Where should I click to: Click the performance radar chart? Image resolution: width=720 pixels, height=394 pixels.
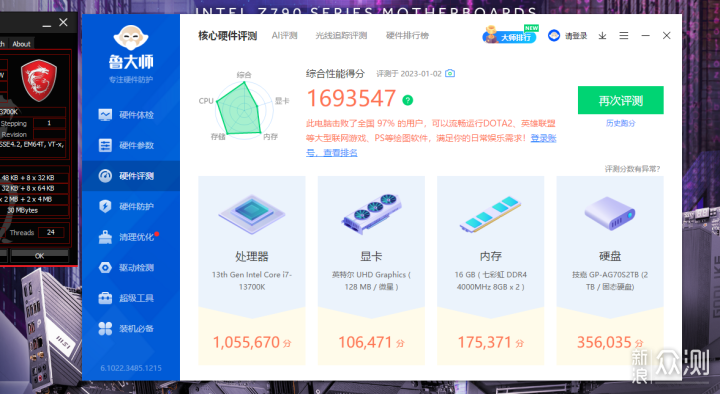(243, 110)
